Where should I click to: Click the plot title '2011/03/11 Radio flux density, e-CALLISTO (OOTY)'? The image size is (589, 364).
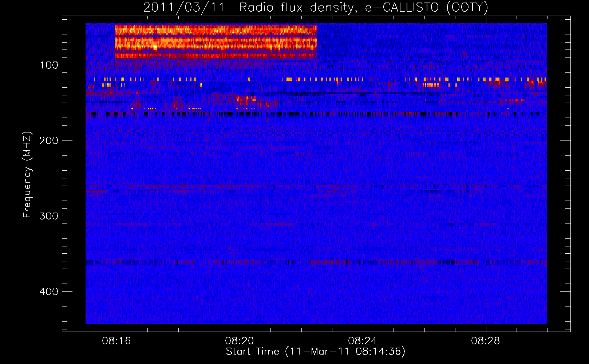coord(316,8)
